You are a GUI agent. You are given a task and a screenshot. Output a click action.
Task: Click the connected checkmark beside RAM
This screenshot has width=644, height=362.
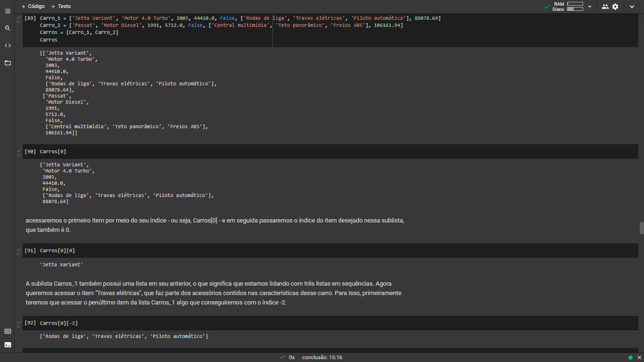pyautogui.click(x=547, y=7)
